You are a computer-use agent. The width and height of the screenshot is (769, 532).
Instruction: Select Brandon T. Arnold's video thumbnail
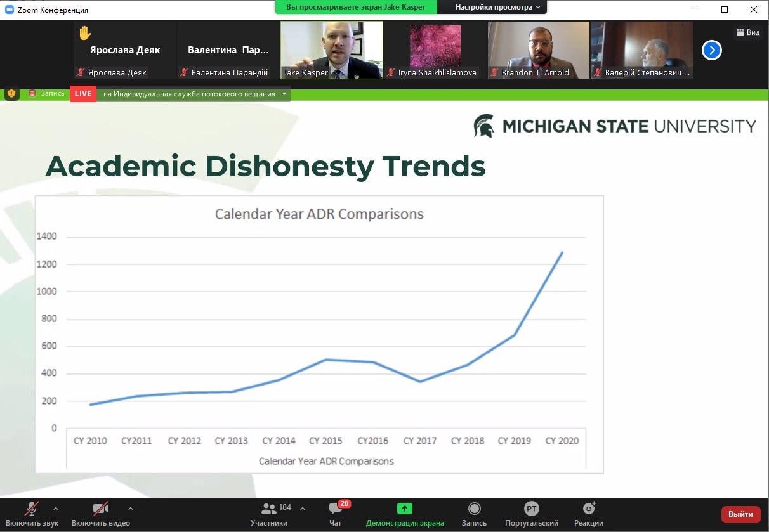538,49
